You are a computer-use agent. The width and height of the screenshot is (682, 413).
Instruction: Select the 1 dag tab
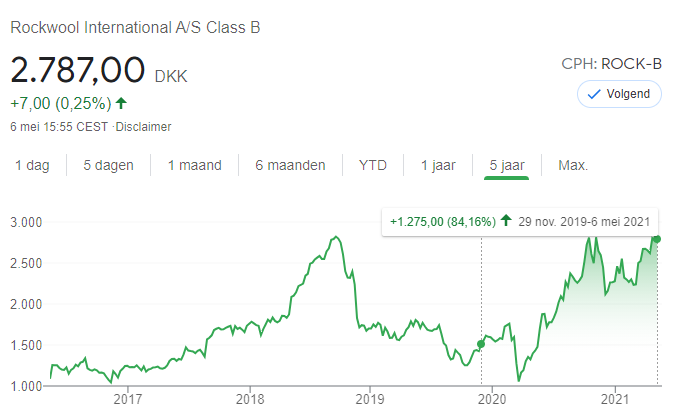coord(33,165)
